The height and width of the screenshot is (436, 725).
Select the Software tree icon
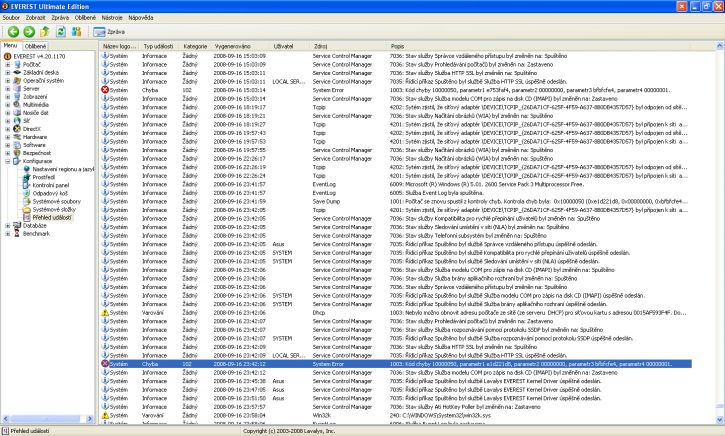click(18, 145)
